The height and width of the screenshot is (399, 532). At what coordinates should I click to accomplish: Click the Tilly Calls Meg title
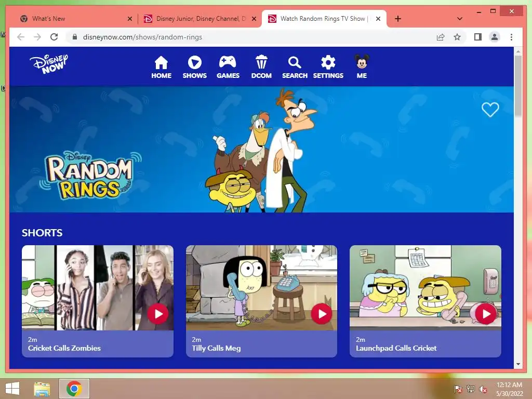tap(216, 348)
